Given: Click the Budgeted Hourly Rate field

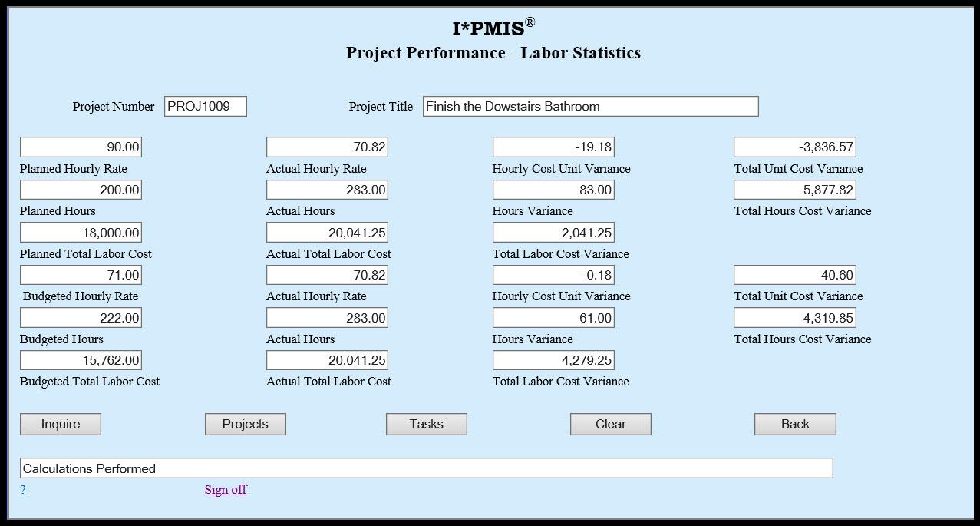Looking at the screenshot, I should pos(81,274).
